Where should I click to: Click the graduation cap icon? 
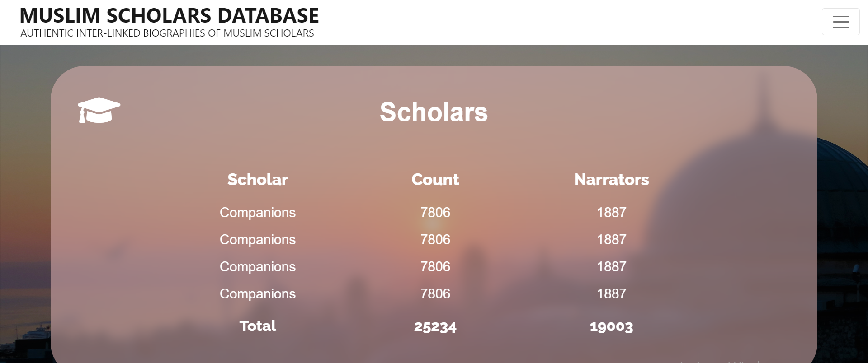click(x=99, y=110)
